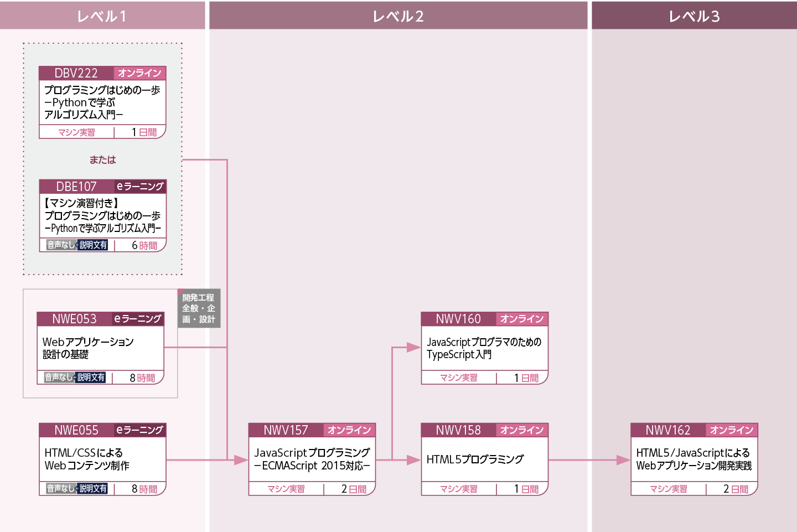Open Webアプリケーション設計の基礎 course

click(89, 348)
